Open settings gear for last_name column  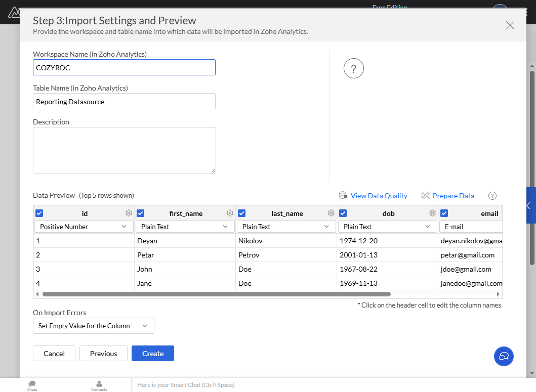[331, 213]
